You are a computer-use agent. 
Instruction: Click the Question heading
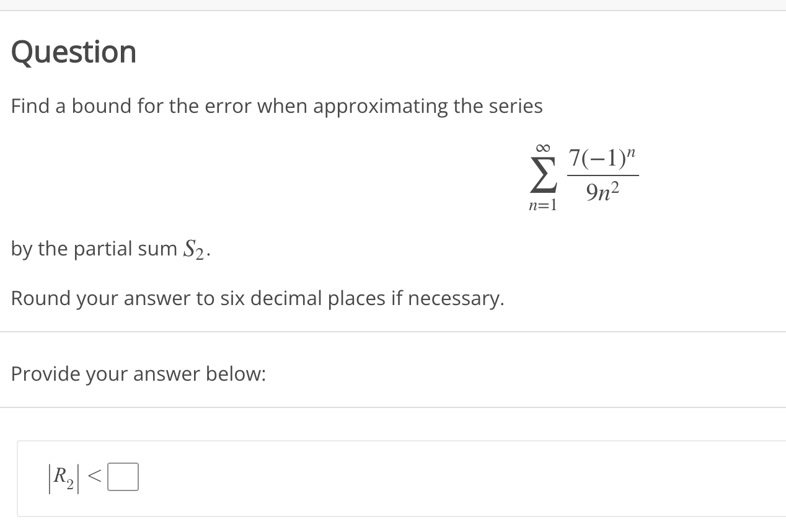[74, 52]
